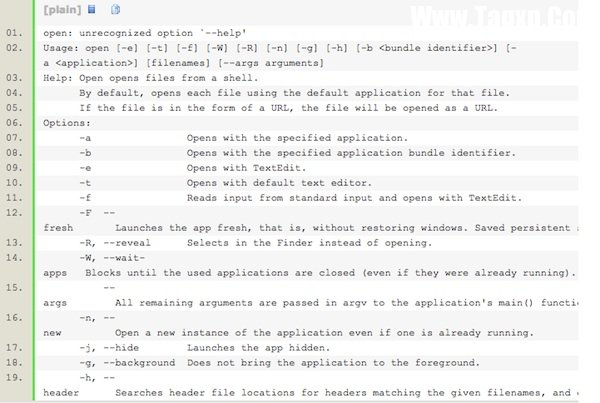The image size is (600, 403).
Task: Click line number "04." in the gutter
Action: click(x=14, y=93)
